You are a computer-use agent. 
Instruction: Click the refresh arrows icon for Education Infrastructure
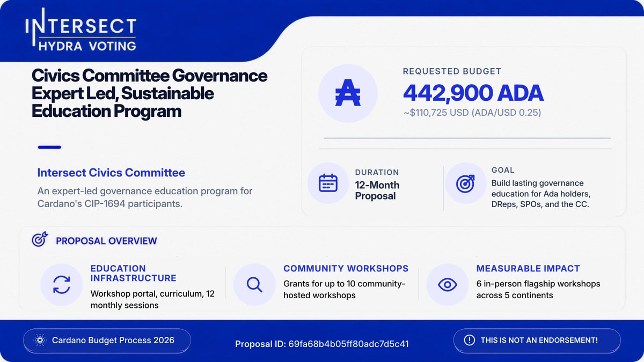coord(61,285)
